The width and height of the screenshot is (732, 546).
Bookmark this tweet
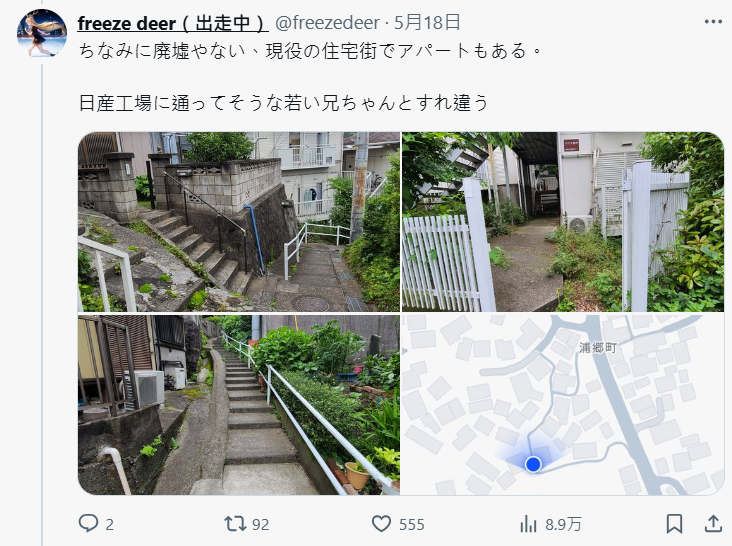click(674, 524)
